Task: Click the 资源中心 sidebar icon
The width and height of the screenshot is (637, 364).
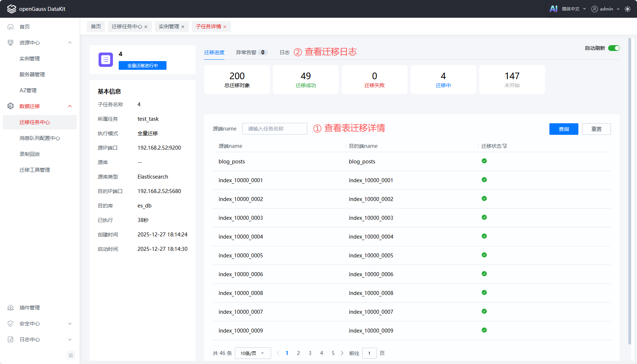Action: [10, 43]
